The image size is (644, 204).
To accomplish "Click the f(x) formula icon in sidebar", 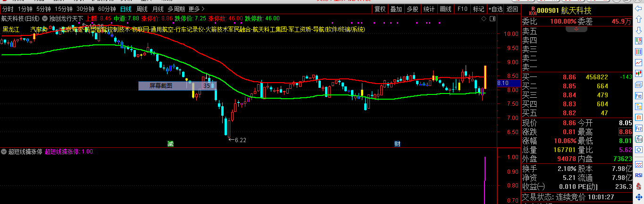I will pos(639,138).
